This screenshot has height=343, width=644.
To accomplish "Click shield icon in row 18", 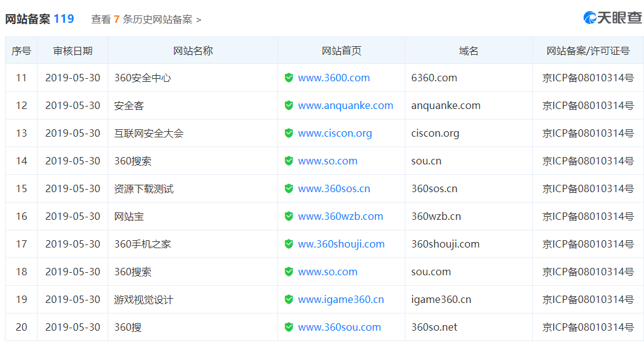I will (288, 272).
